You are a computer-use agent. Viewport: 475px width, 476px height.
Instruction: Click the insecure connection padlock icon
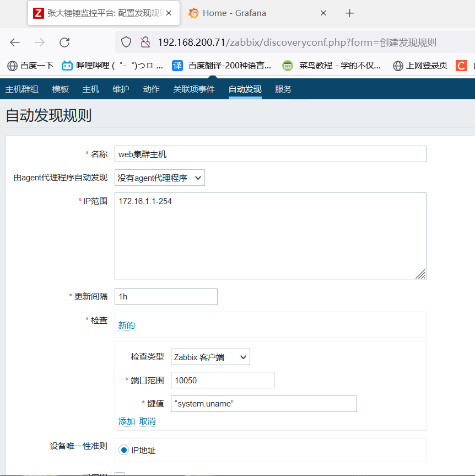(145, 42)
